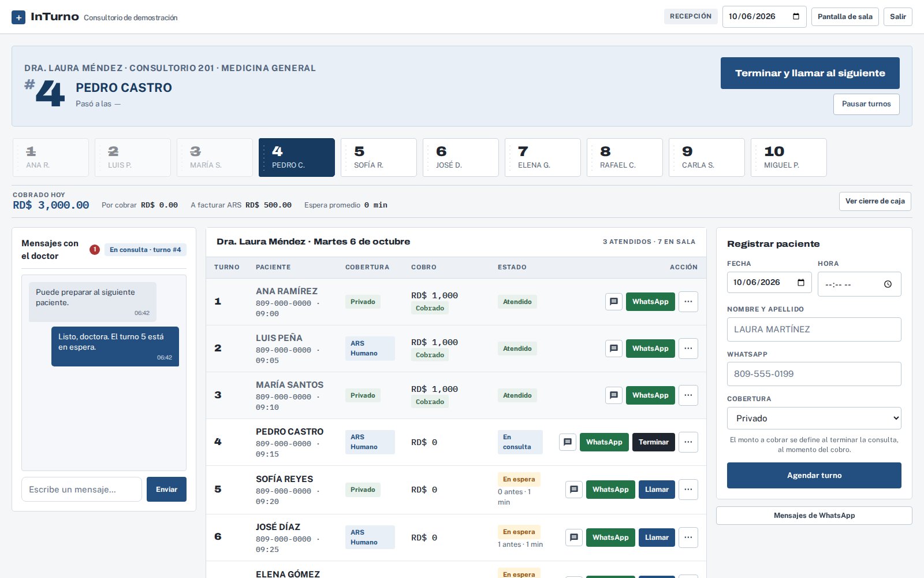Image resolution: width=924 pixels, height=578 pixels.
Task: Focus the WhatsApp number field
Action: coord(814,374)
